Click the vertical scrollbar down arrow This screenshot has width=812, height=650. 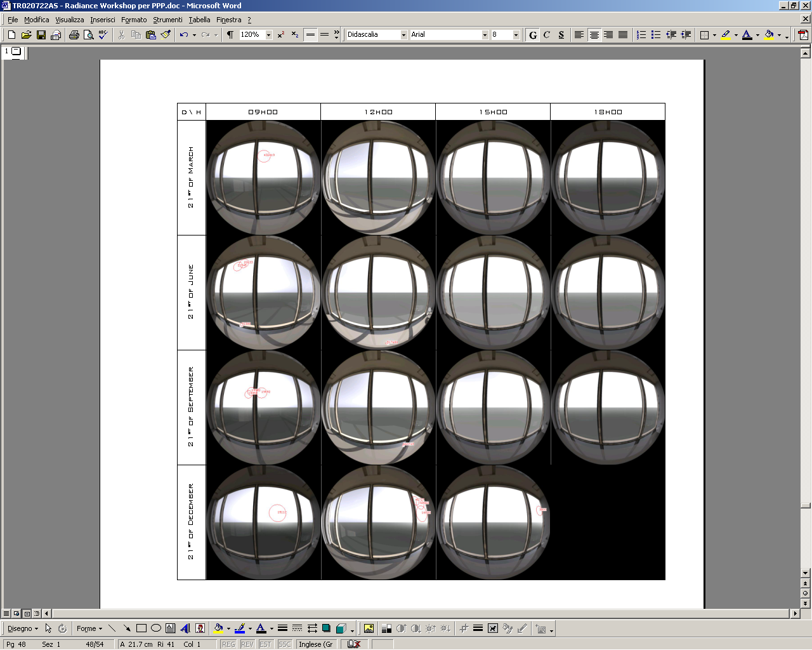tap(805, 573)
